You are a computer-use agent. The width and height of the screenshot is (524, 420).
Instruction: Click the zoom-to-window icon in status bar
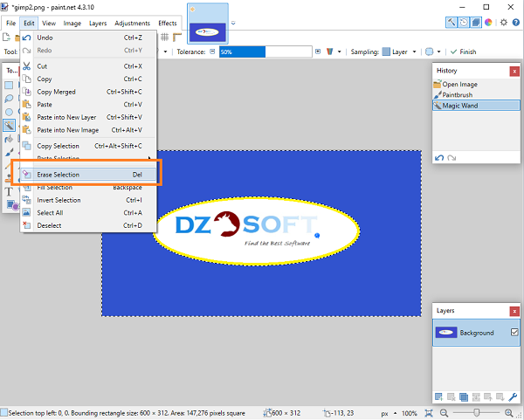[429, 413]
